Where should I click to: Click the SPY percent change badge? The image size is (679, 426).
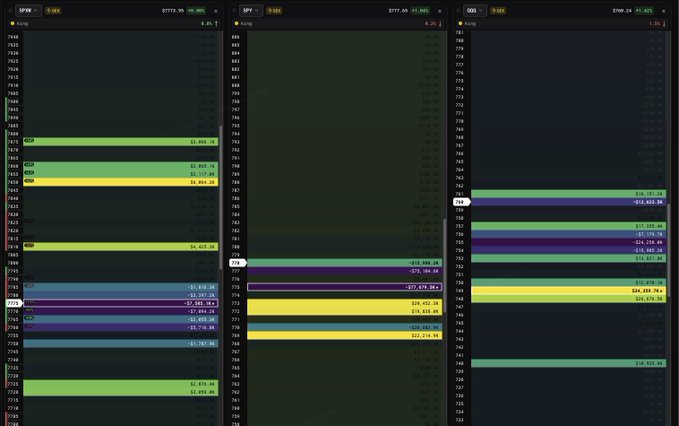(x=420, y=10)
